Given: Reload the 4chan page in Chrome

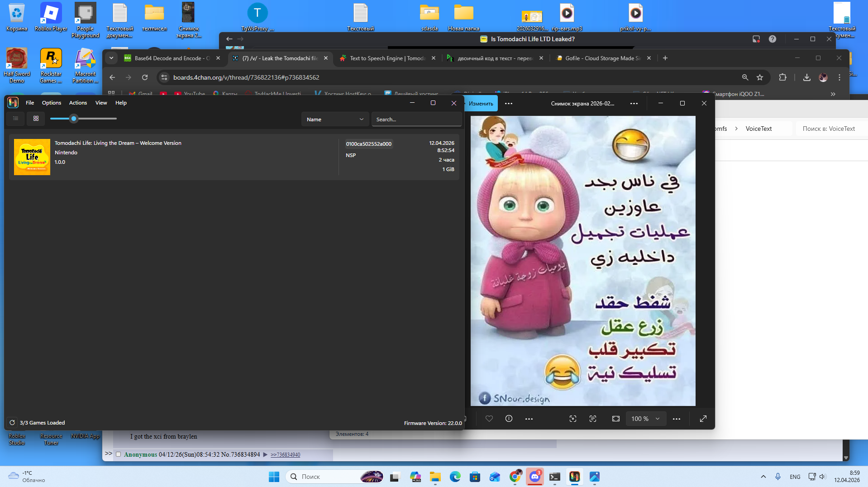Looking at the screenshot, I should [x=145, y=77].
